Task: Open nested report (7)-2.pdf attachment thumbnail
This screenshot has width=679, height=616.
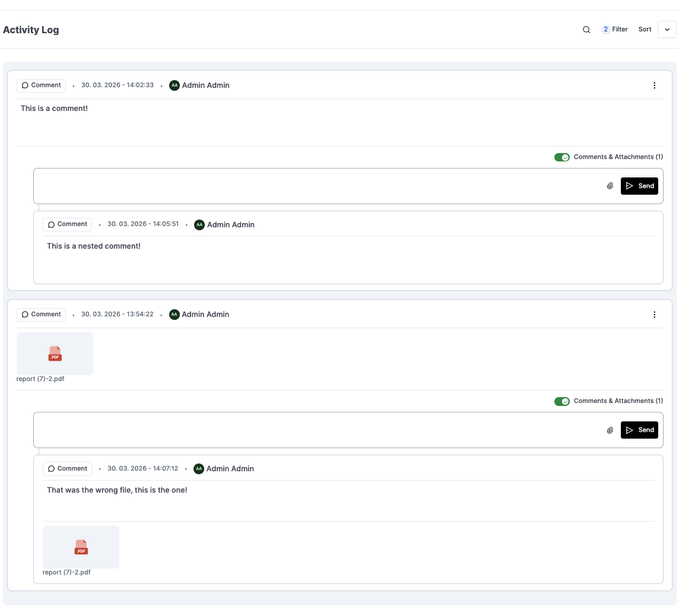Action: point(81,547)
